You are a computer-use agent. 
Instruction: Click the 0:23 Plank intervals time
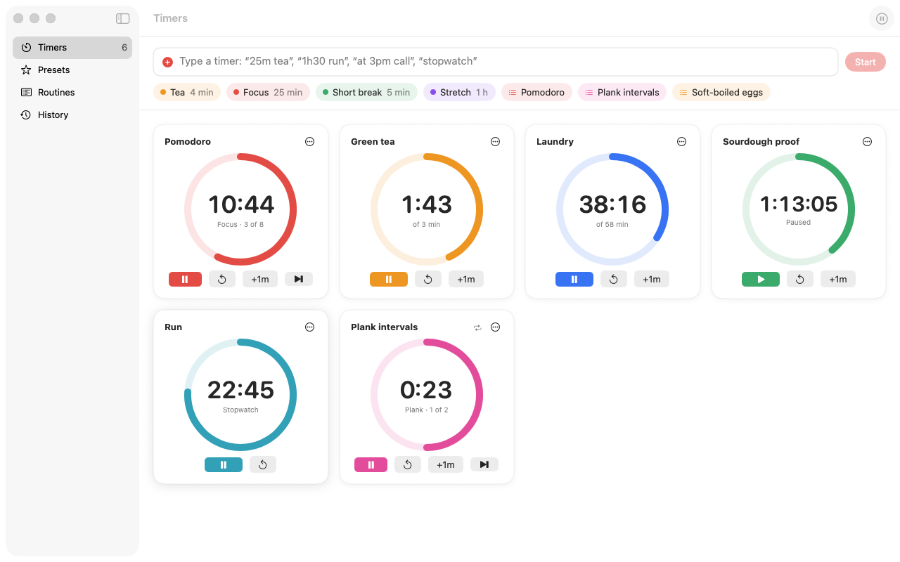pos(426,390)
